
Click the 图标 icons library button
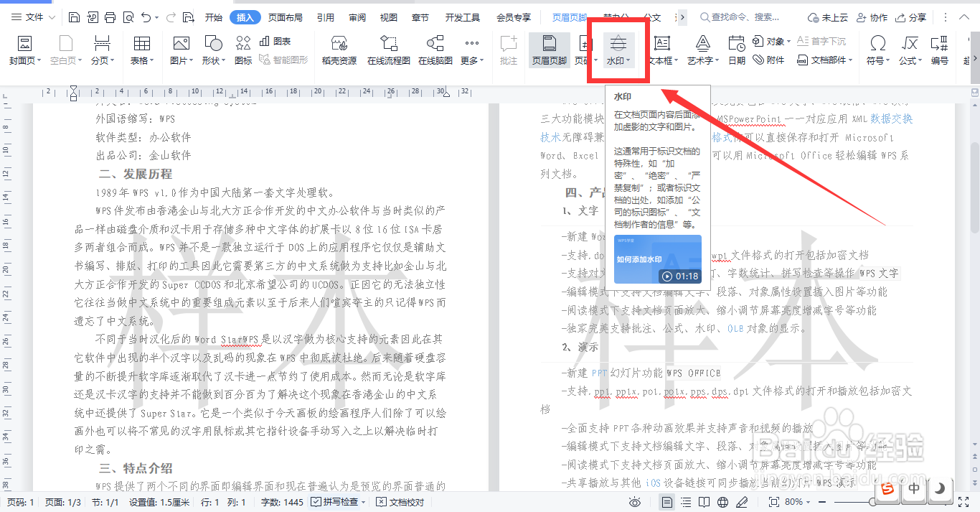[243, 50]
